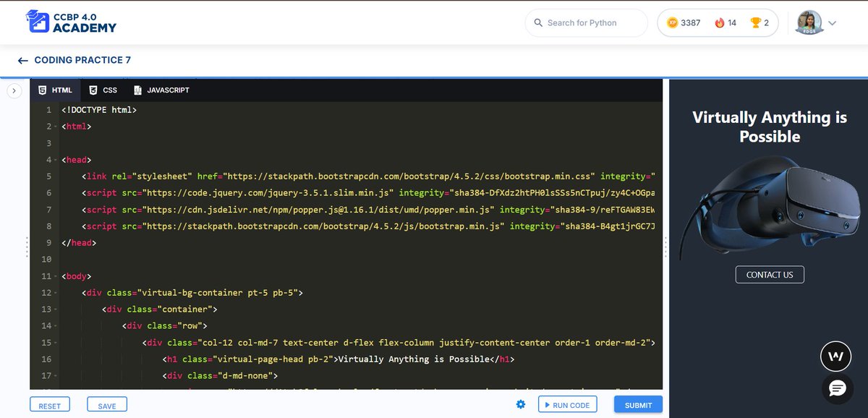
Task: Collapse the html tag at line 2
Action: point(56,127)
